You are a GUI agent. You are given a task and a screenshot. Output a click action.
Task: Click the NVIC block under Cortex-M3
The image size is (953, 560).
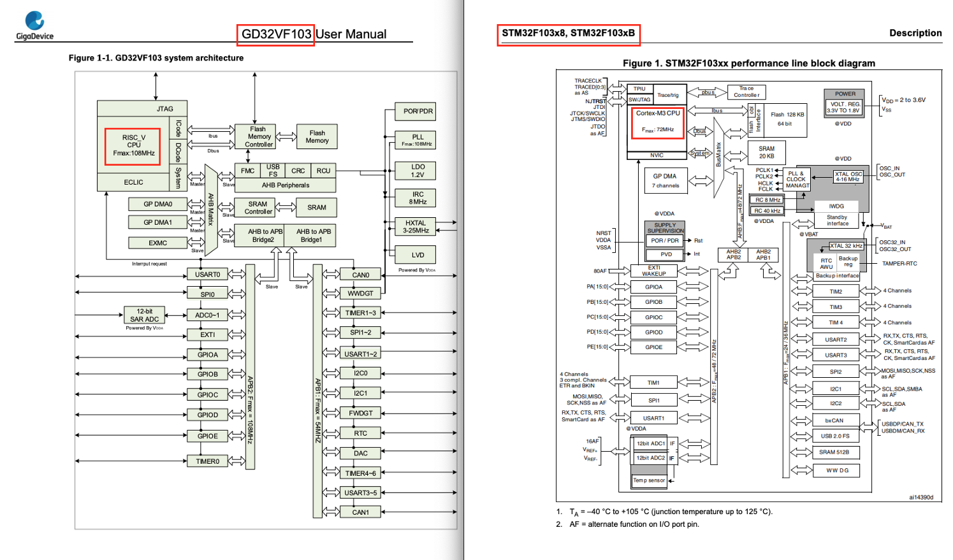point(657,155)
